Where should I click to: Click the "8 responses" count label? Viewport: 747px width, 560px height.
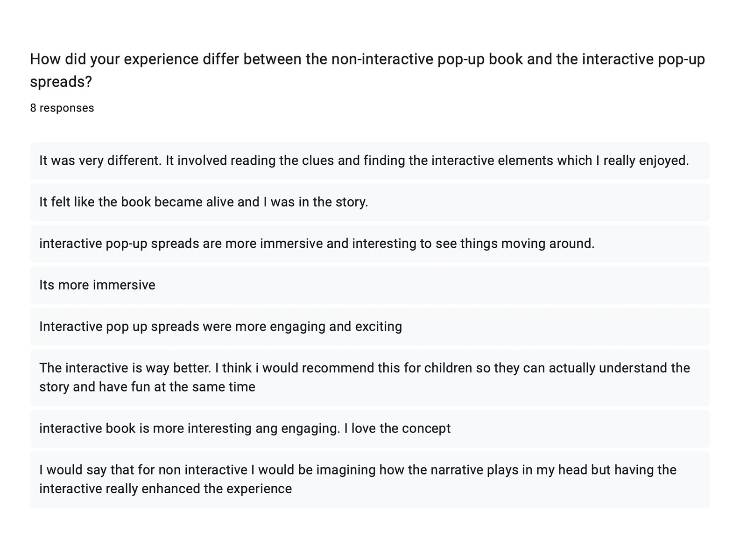[62, 108]
